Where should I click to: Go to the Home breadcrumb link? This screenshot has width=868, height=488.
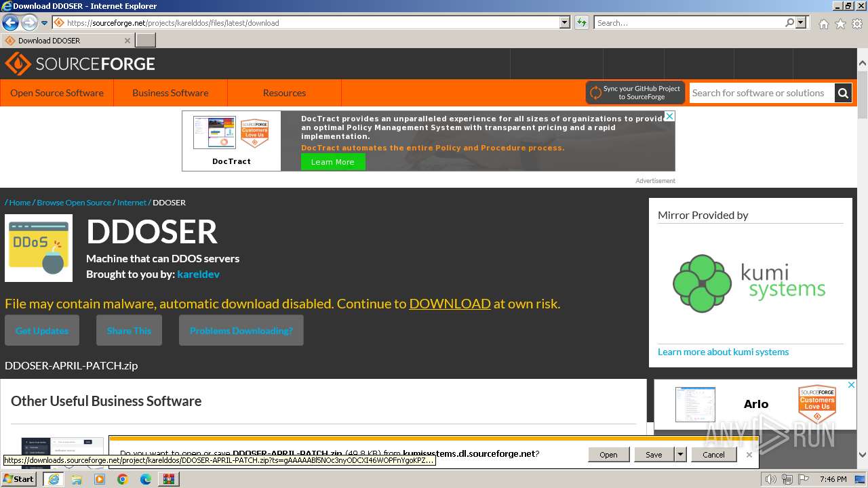pos(20,203)
